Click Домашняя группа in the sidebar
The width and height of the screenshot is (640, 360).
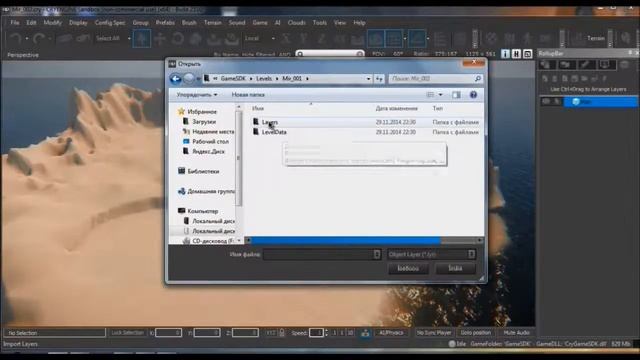coord(211,191)
